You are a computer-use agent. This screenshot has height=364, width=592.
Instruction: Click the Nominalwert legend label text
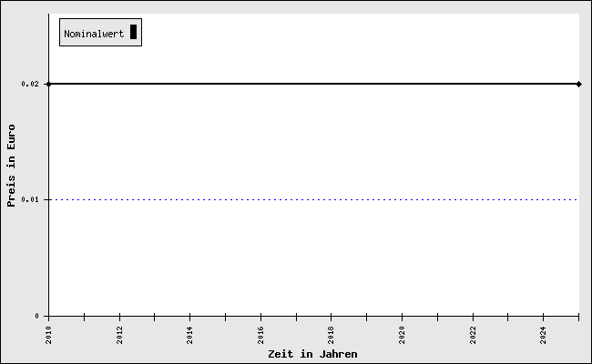pos(94,34)
